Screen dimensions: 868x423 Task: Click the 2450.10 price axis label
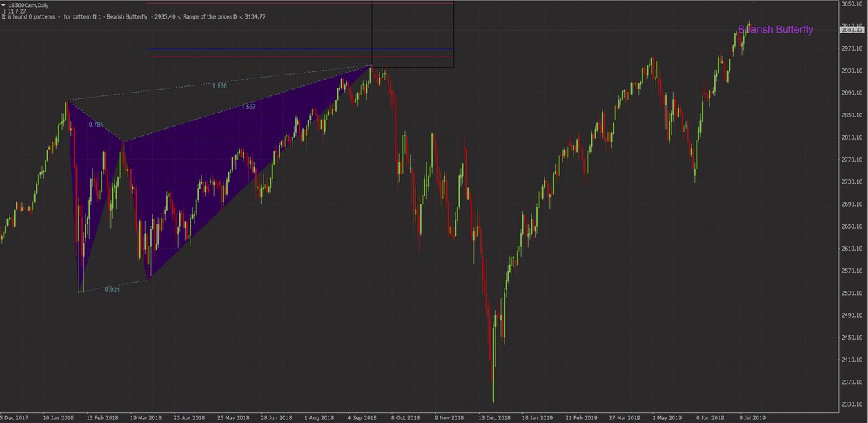click(852, 338)
